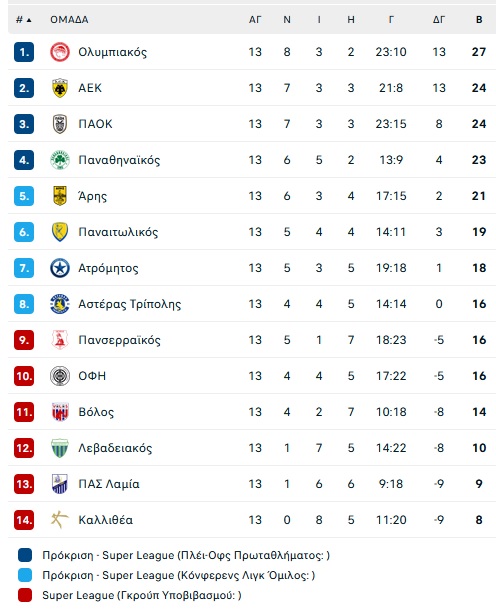Click the ΟΜΑΔΑ column header

tap(69, 20)
